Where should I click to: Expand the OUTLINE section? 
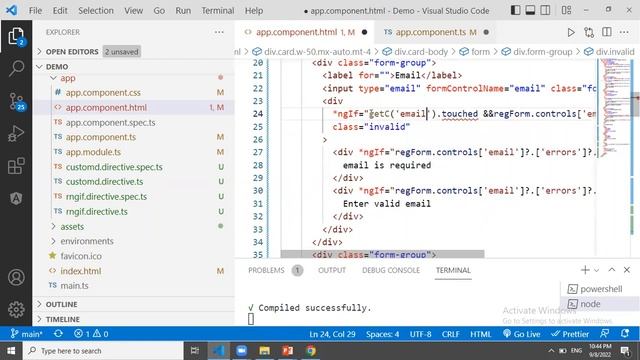[x=61, y=304]
